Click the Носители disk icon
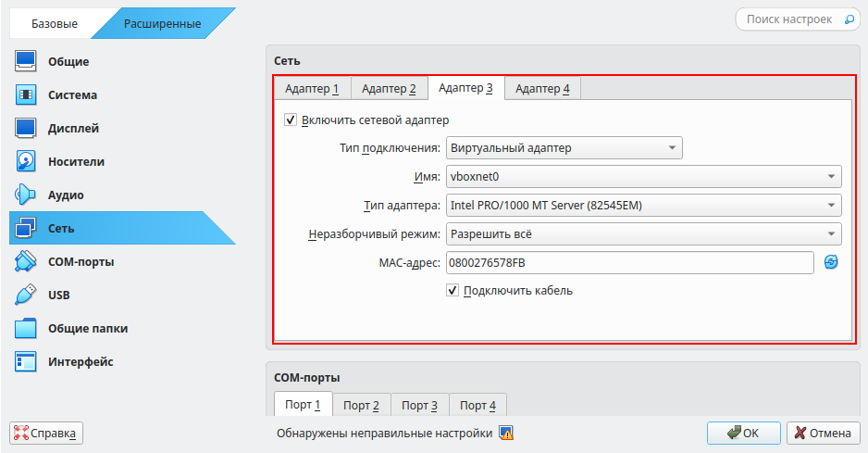 click(x=26, y=162)
